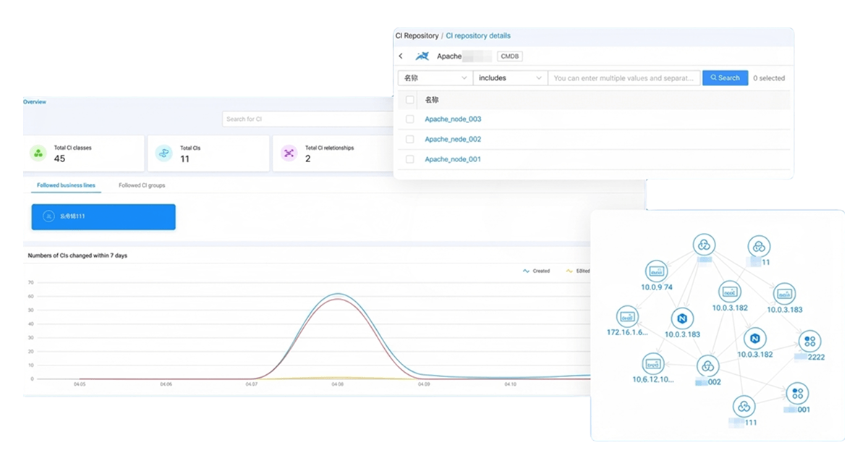
Task: Open the Apache_node_003 link
Action: point(453,119)
